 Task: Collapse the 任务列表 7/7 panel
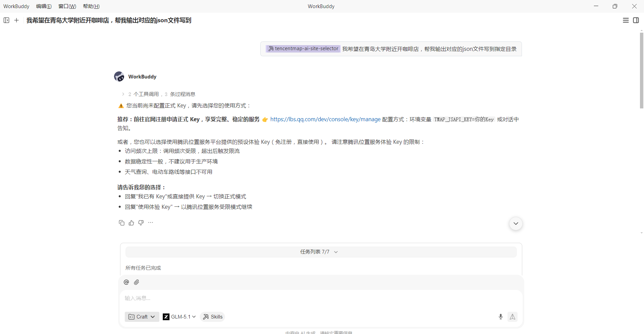[321, 252]
